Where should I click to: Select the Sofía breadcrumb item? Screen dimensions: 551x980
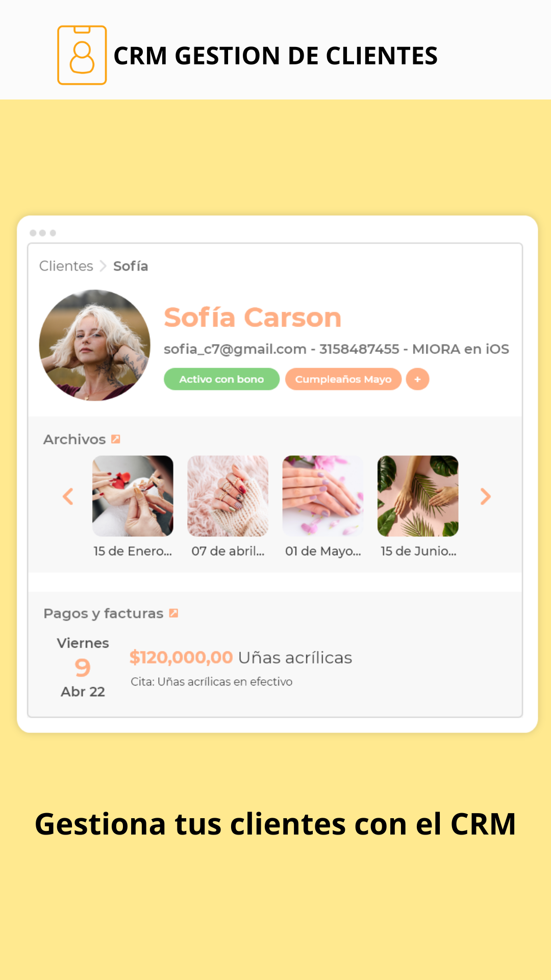click(x=131, y=266)
